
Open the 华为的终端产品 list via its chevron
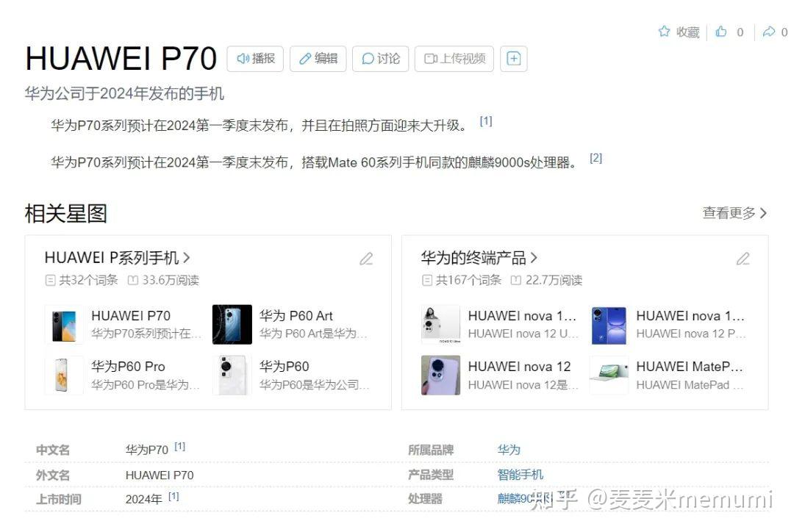tap(536, 258)
